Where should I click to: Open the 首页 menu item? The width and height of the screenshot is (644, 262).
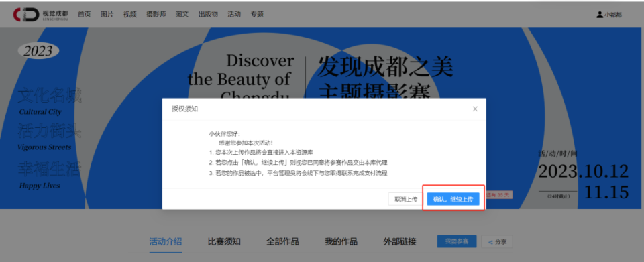click(x=85, y=14)
